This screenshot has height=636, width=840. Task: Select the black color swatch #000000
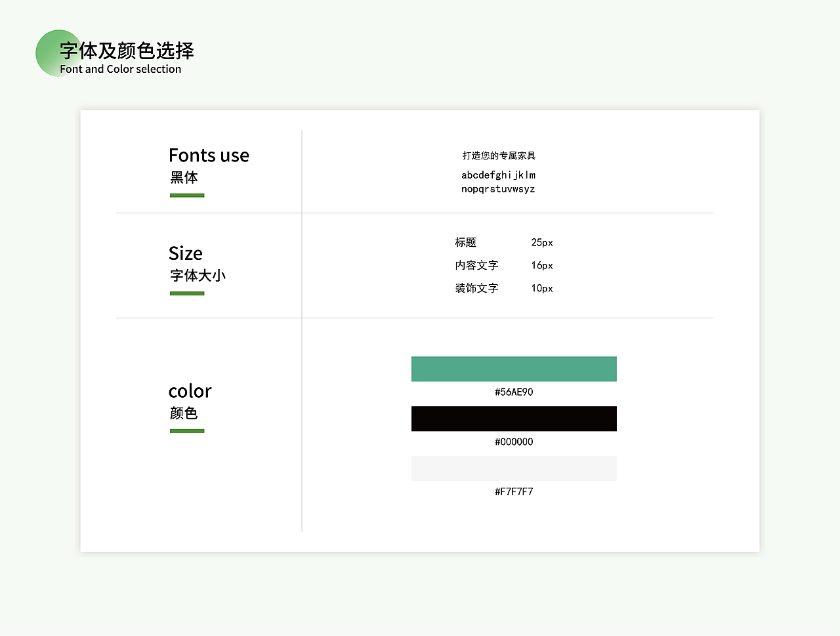click(514, 419)
